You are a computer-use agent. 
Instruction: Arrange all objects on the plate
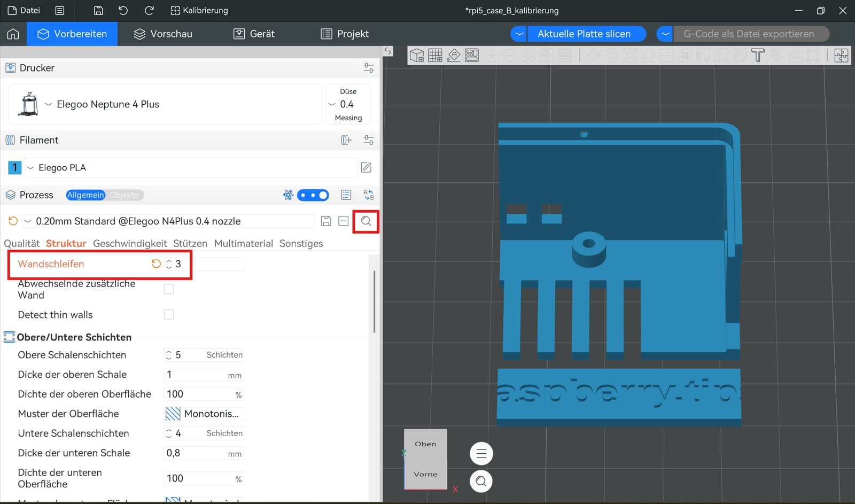tap(471, 55)
